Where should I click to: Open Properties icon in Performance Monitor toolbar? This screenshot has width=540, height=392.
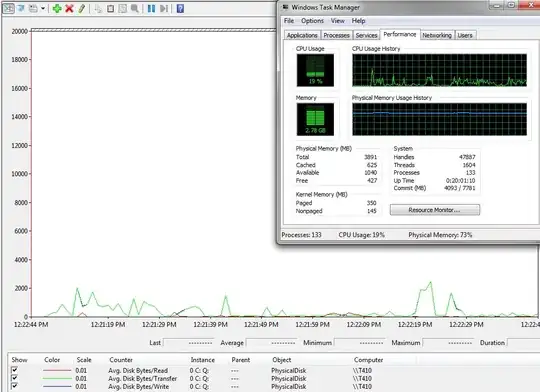click(123, 9)
